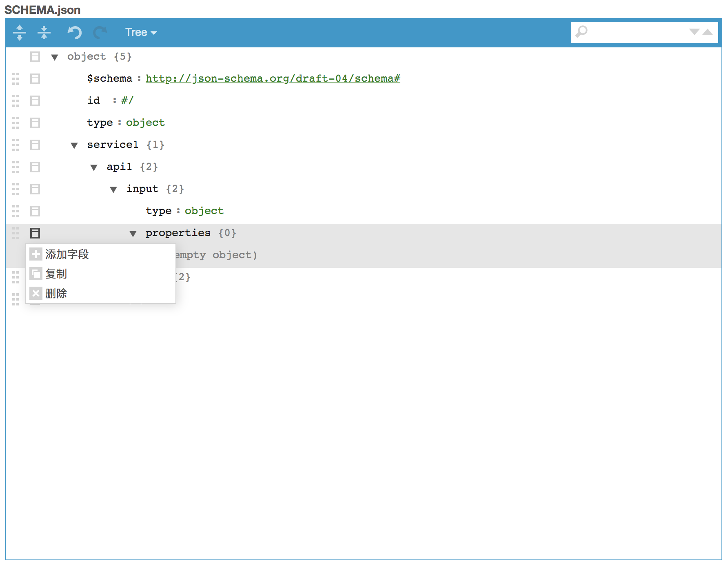This screenshot has height=566, width=728.
Task: Grab the drag handle of properties row
Action: pyautogui.click(x=16, y=233)
